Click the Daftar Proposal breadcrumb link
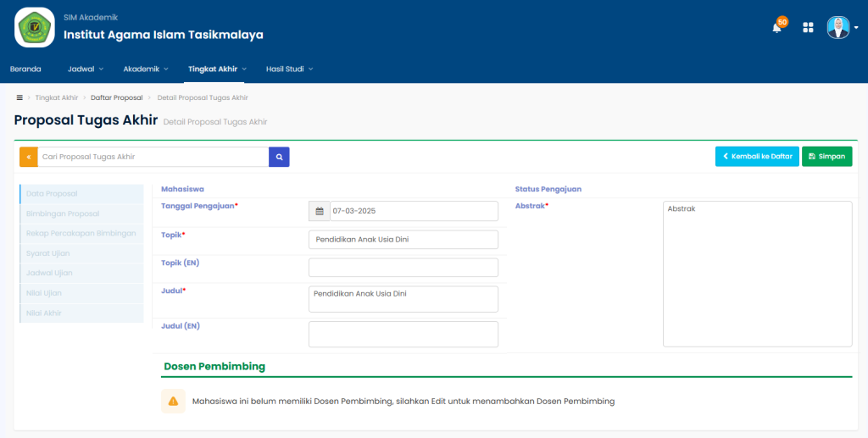Image resolution: width=868 pixels, height=438 pixels. click(116, 97)
